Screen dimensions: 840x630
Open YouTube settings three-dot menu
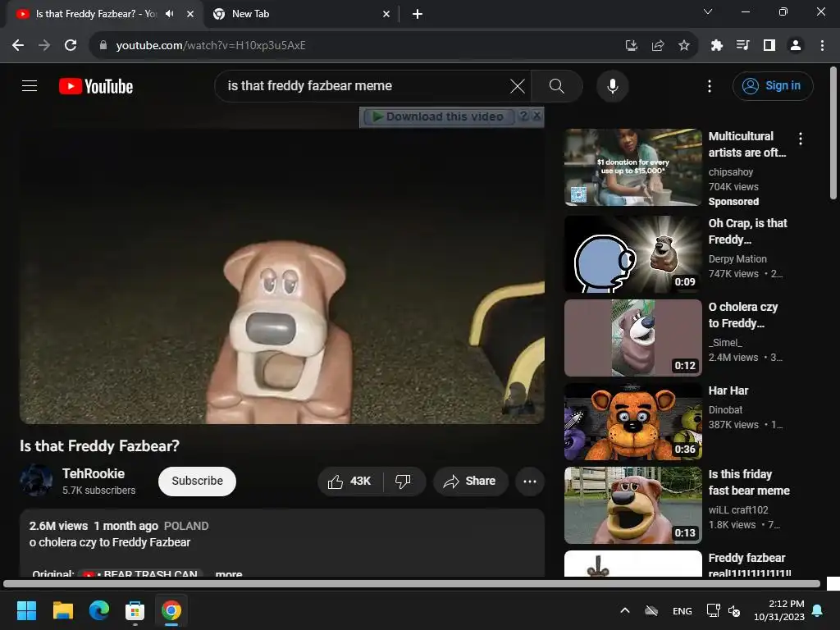(710, 85)
